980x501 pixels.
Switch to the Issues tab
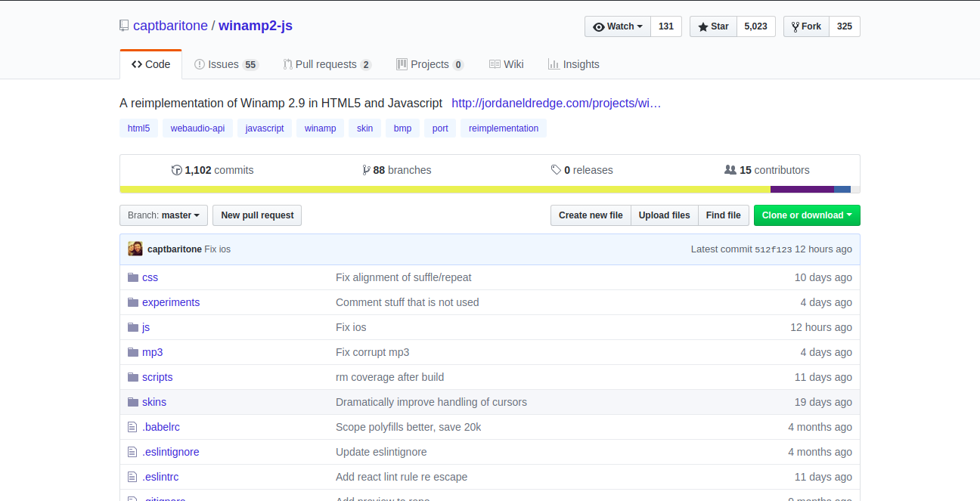point(225,64)
